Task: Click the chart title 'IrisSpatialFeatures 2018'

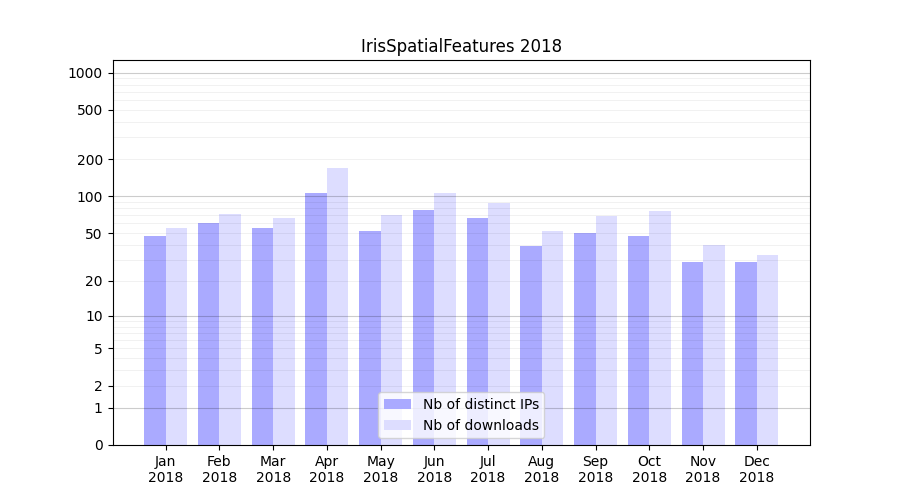Action: 461,46
